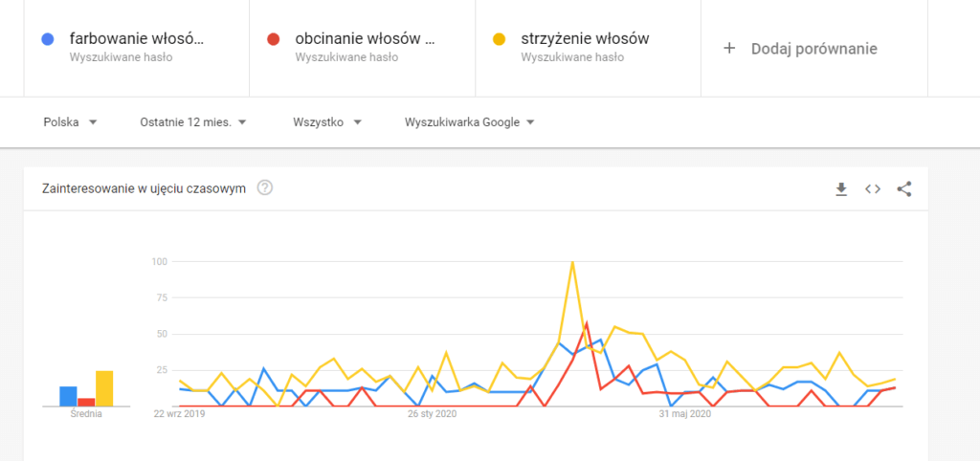Expand the Ostatnie 12 mies. time range
This screenshot has width=980, height=461.
pyautogui.click(x=192, y=122)
